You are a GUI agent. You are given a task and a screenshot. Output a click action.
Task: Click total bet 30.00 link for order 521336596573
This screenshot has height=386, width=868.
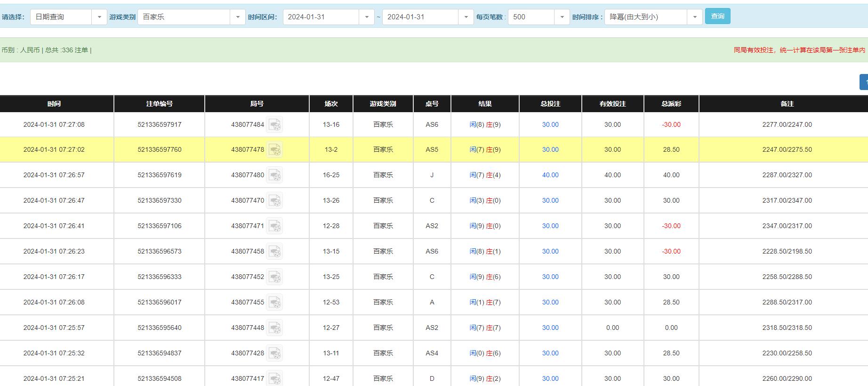(x=550, y=251)
